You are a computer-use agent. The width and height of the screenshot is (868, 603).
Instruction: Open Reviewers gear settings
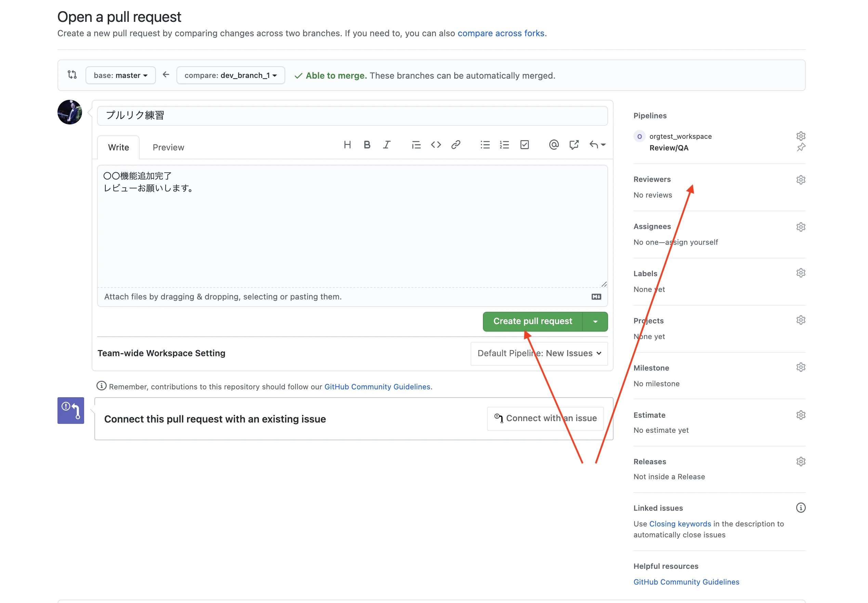800,179
